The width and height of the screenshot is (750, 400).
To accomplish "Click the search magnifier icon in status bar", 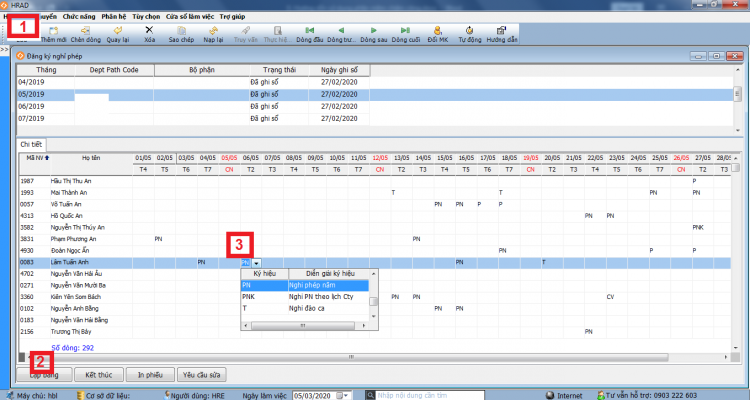I will [370, 395].
